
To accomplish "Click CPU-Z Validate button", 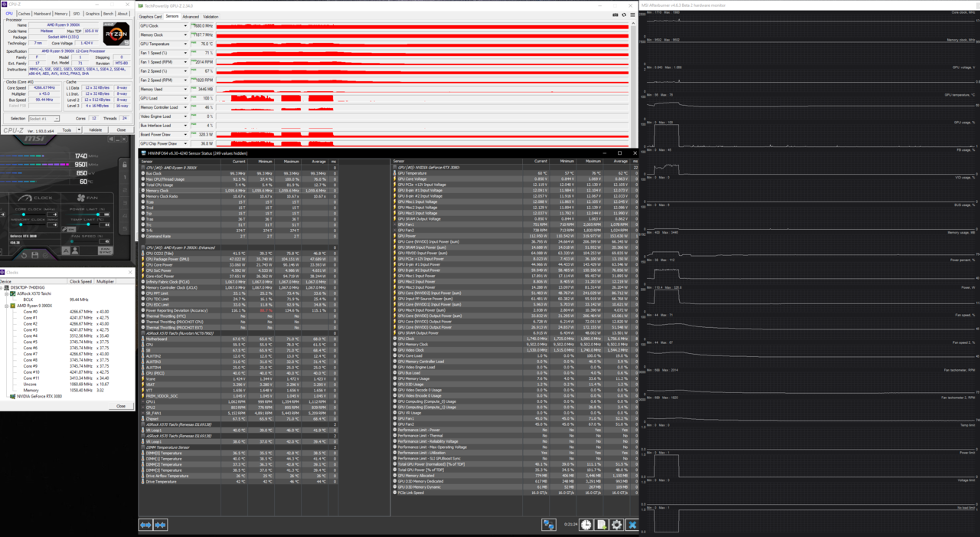I will pos(96,130).
